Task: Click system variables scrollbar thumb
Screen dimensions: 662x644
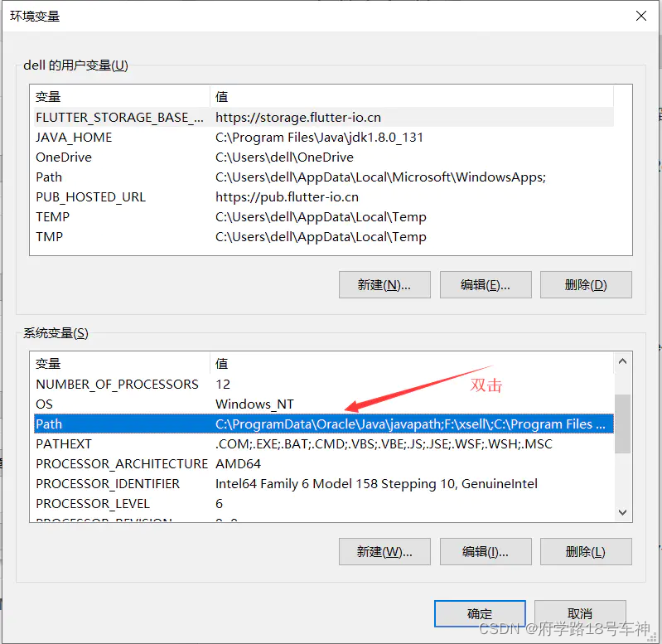Action: (622, 424)
